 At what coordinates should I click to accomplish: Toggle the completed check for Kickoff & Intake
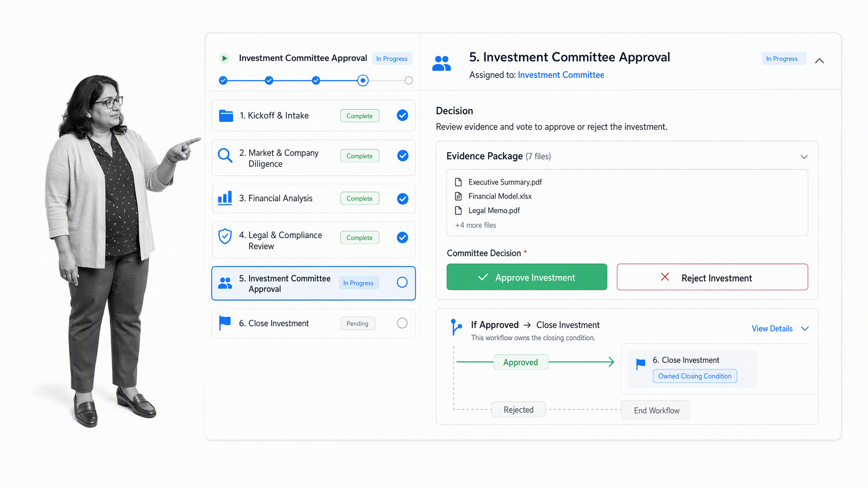click(402, 115)
